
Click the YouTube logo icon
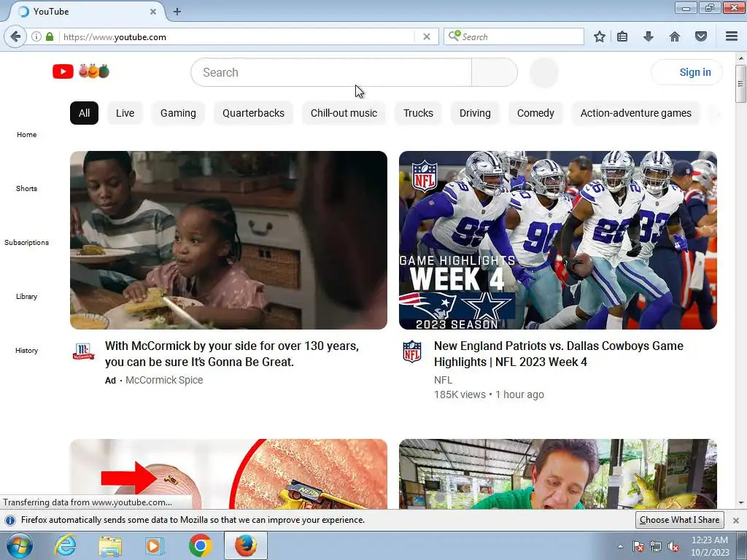pos(63,71)
